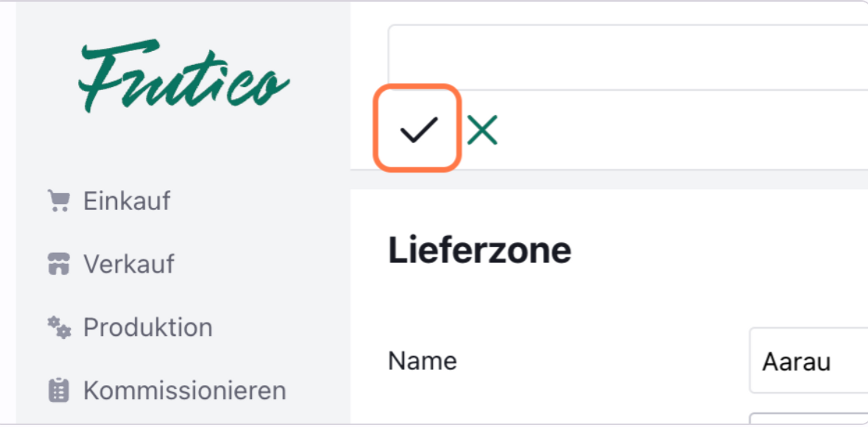Click the Lieferzone heading
Image resolution: width=868 pixels, height=427 pixels.
pos(479,250)
